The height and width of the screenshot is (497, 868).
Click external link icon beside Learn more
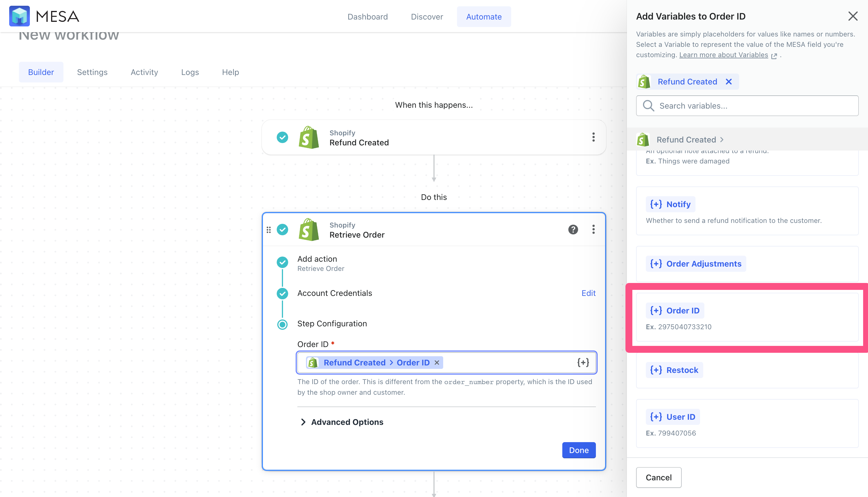pos(774,56)
